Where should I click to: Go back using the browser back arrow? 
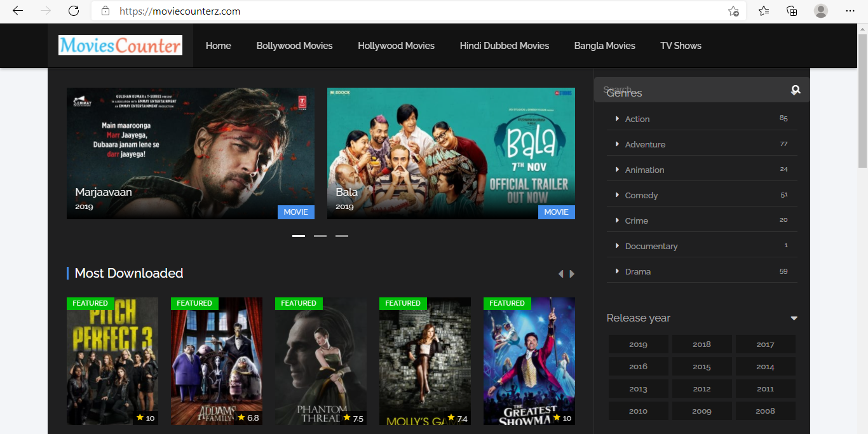pos(17,11)
